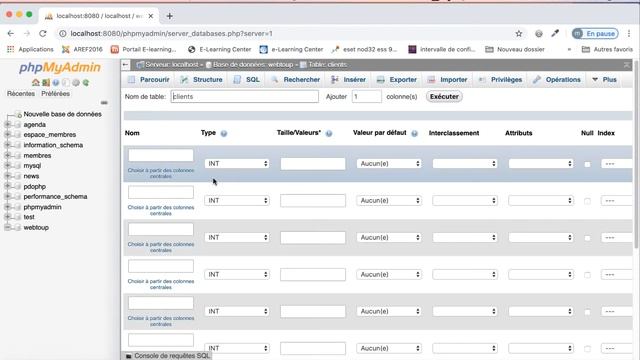Tick the Null checkbox in the fifth column row

587,312
